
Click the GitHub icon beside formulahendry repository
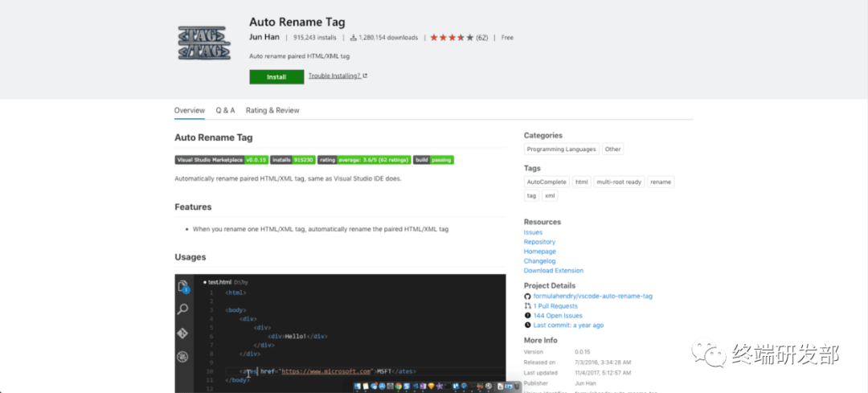527,297
